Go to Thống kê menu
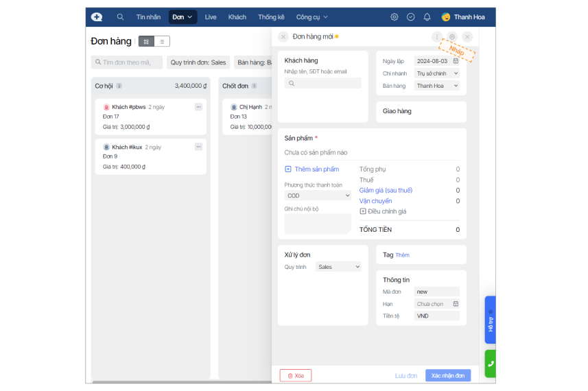Image resolution: width=588 pixels, height=391 pixels. tap(271, 17)
